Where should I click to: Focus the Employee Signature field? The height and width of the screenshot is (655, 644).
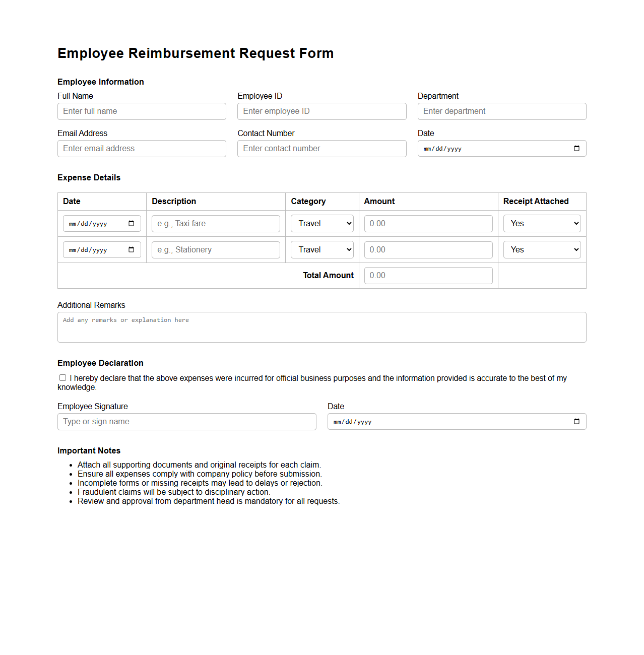(186, 422)
